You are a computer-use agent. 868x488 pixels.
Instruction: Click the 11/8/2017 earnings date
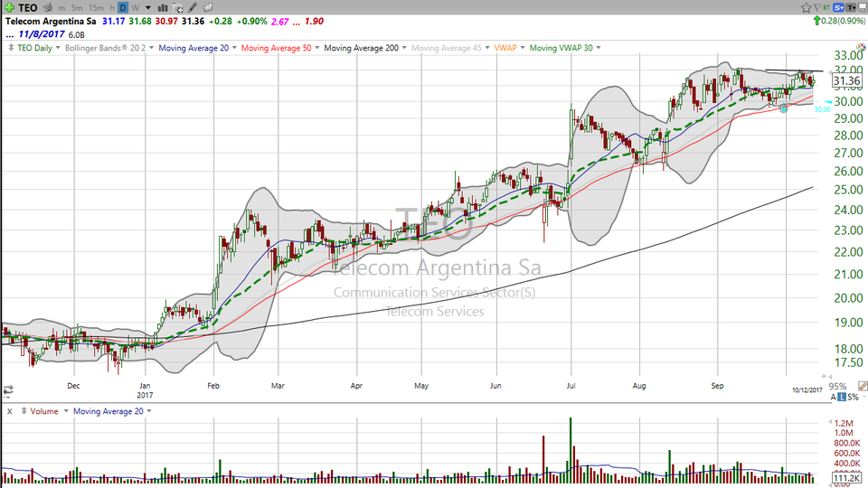click(41, 34)
